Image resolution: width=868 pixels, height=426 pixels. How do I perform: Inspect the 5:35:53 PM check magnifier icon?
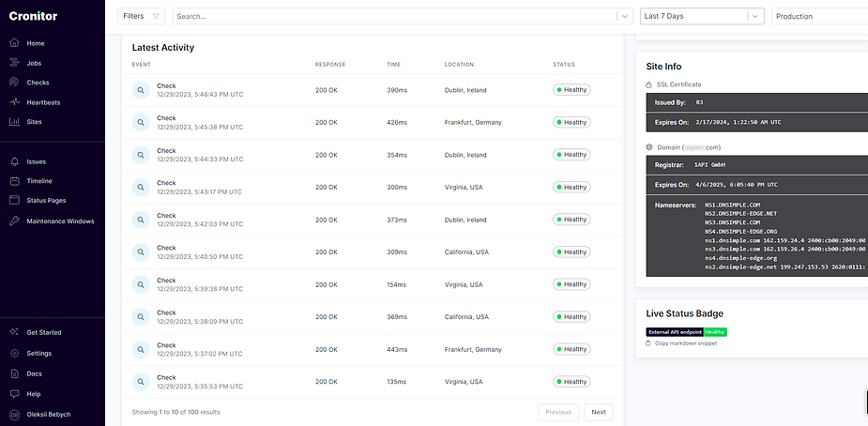141,382
